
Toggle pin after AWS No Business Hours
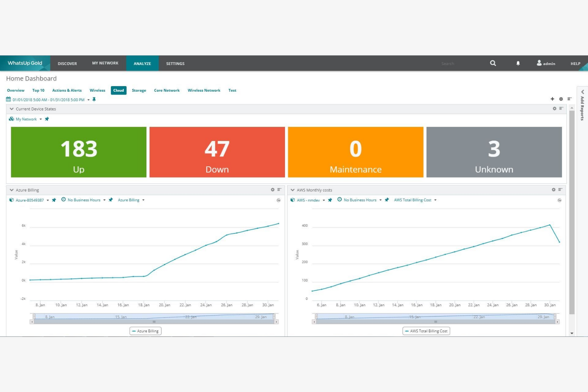click(x=387, y=200)
